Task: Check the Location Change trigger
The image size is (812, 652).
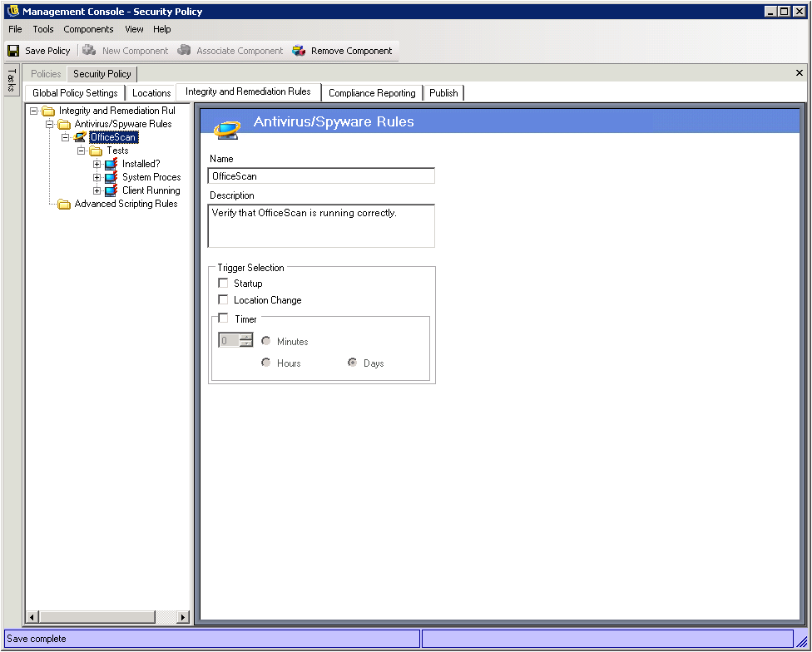Action: point(223,300)
